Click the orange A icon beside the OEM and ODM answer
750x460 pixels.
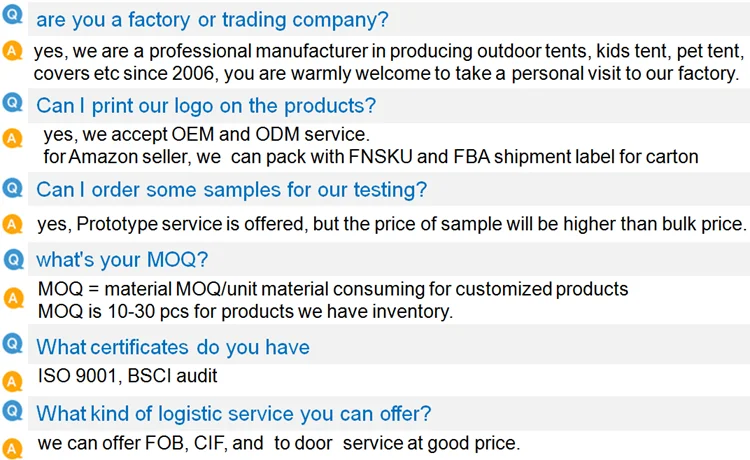coord(12,139)
